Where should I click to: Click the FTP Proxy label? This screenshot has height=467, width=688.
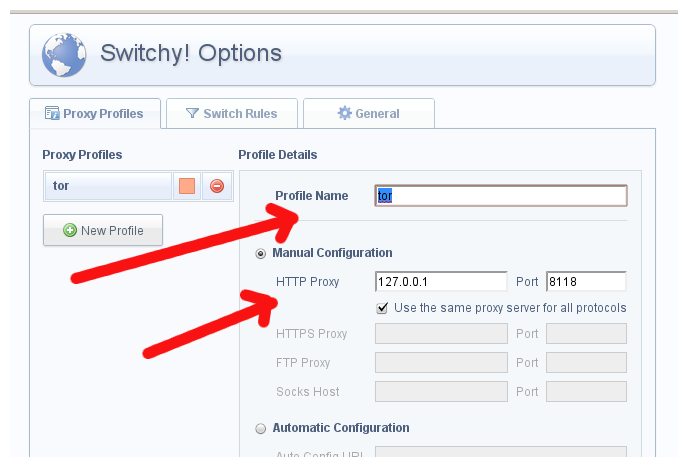pos(303,363)
